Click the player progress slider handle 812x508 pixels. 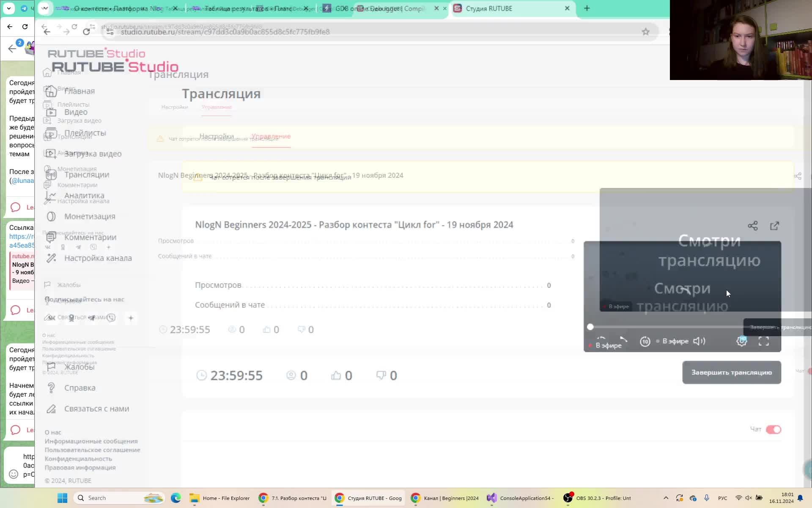[x=590, y=327]
